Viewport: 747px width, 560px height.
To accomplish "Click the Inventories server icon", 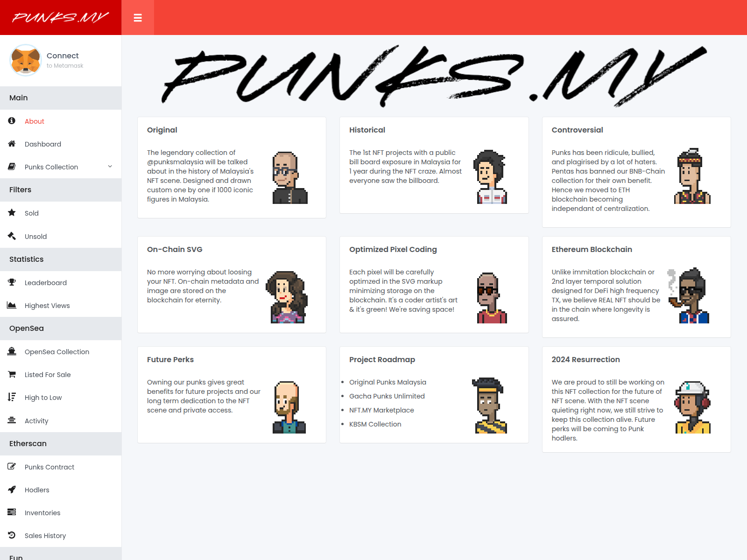I will [12, 512].
